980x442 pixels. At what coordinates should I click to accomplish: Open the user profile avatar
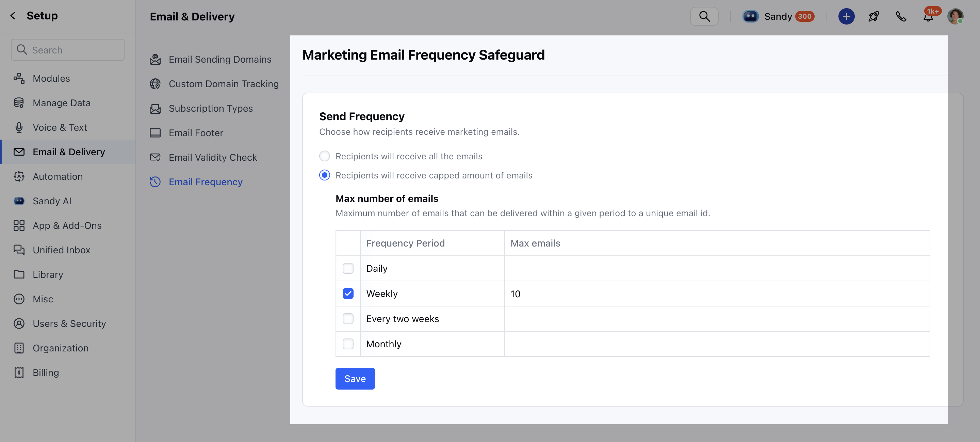(x=955, y=16)
